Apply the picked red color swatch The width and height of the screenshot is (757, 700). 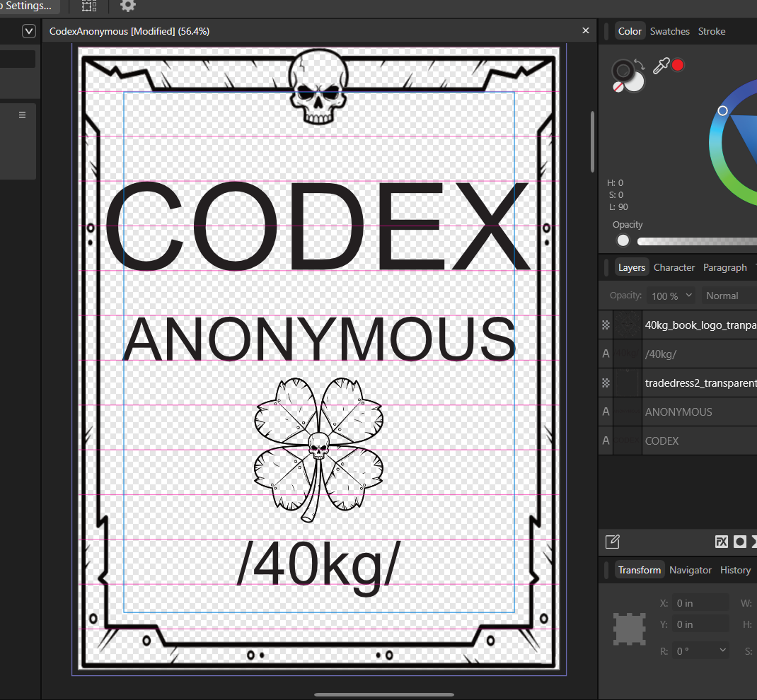(678, 65)
